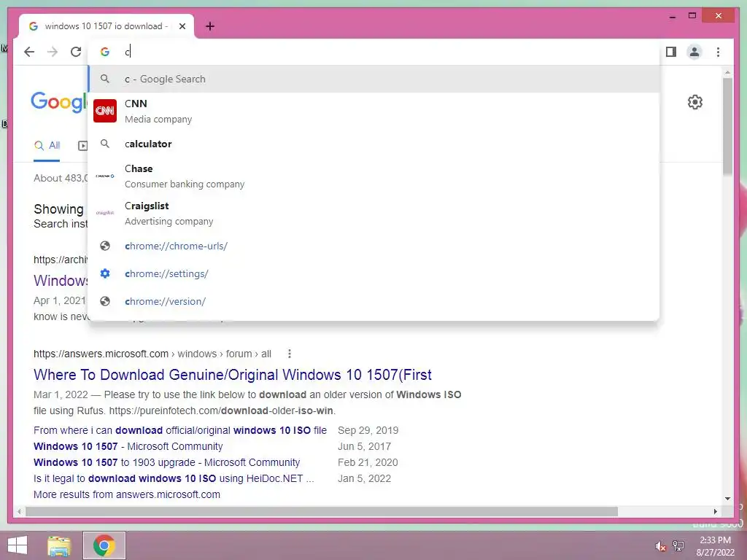Click the Chase logo icon
Screen dimensions: 747x560
[x=105, y=176]
